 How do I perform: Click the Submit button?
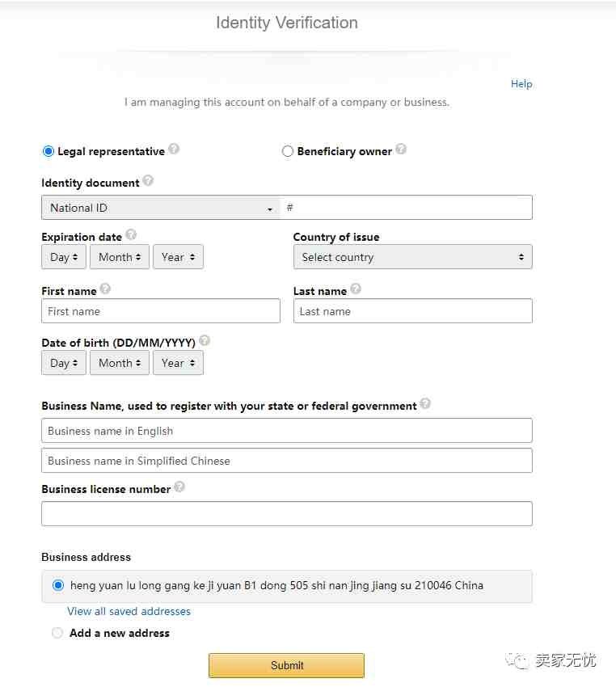coord(286,665)
